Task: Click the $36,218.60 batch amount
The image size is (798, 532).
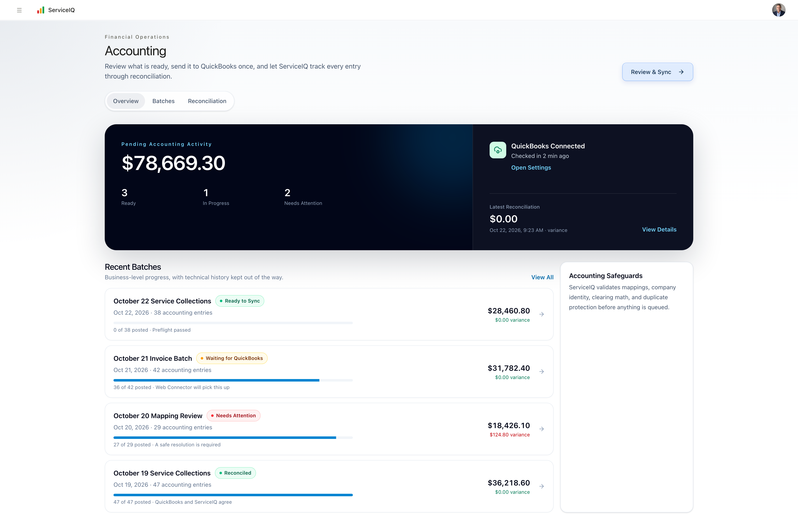Action: click(509, 483)
